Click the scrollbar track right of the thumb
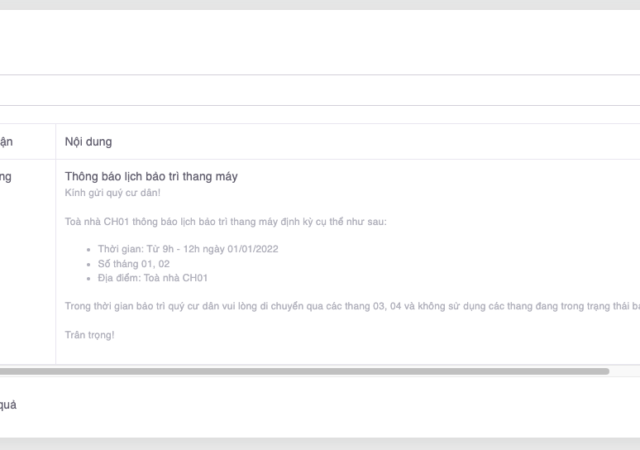The width and height of the screenshot is (640, 450). [x=625, y=371]
